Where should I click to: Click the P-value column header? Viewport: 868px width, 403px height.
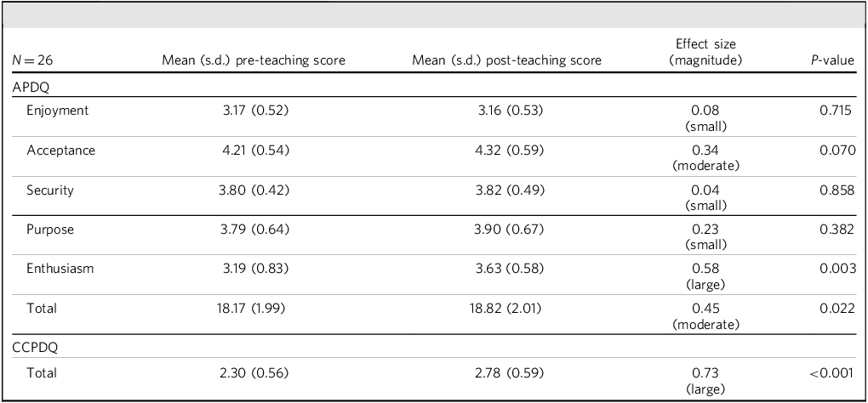tap(831, 60)
